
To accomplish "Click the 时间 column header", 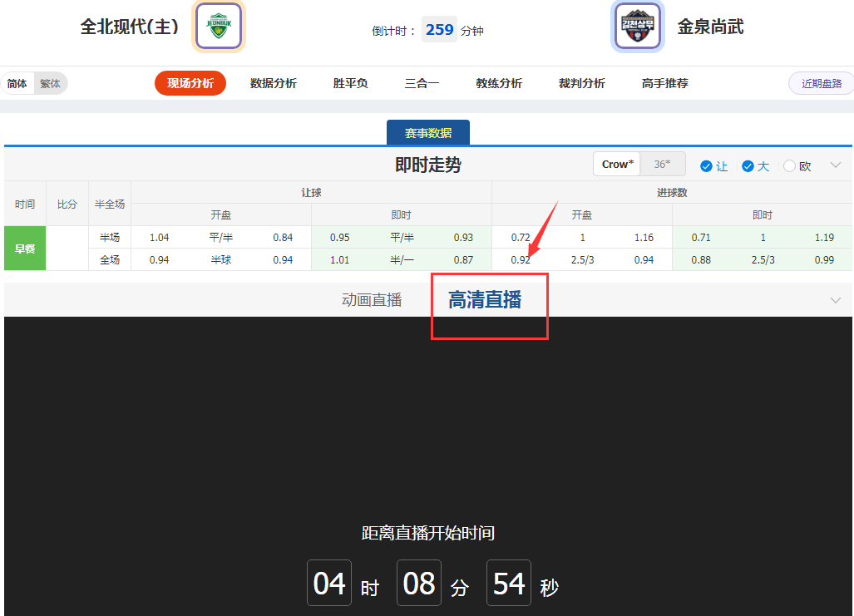I will [24, 205].
